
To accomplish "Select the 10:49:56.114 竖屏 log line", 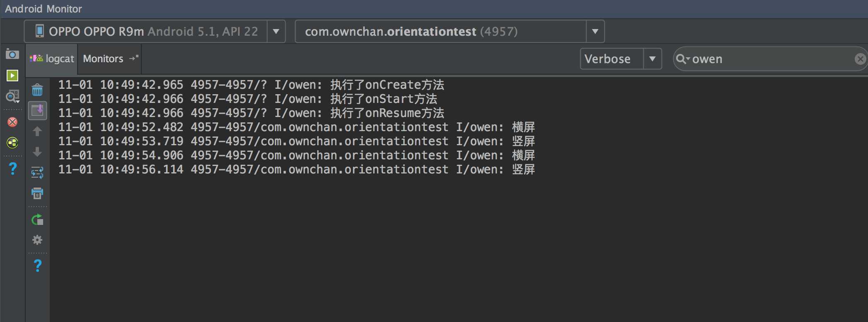I will pyautogui.click(x=296, y=169).
